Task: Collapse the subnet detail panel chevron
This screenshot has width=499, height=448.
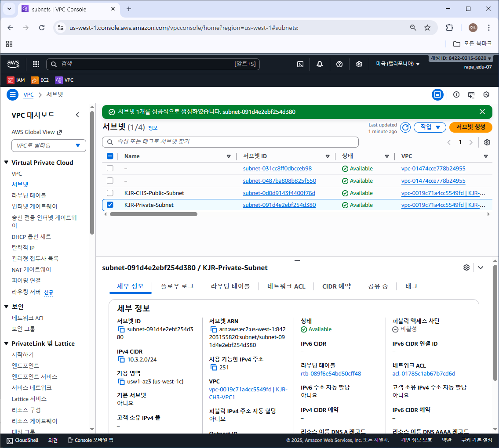Action: 480,267
